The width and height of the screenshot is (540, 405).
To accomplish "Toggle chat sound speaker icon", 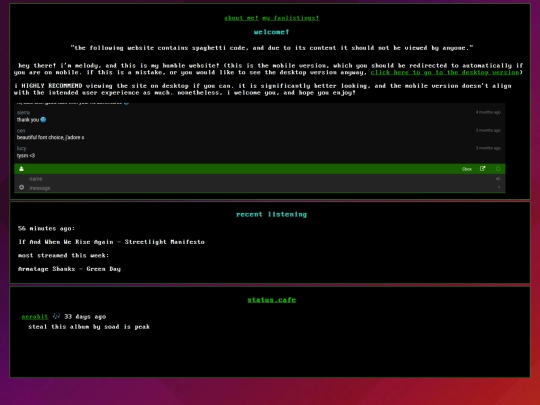I will click(498, 179).
